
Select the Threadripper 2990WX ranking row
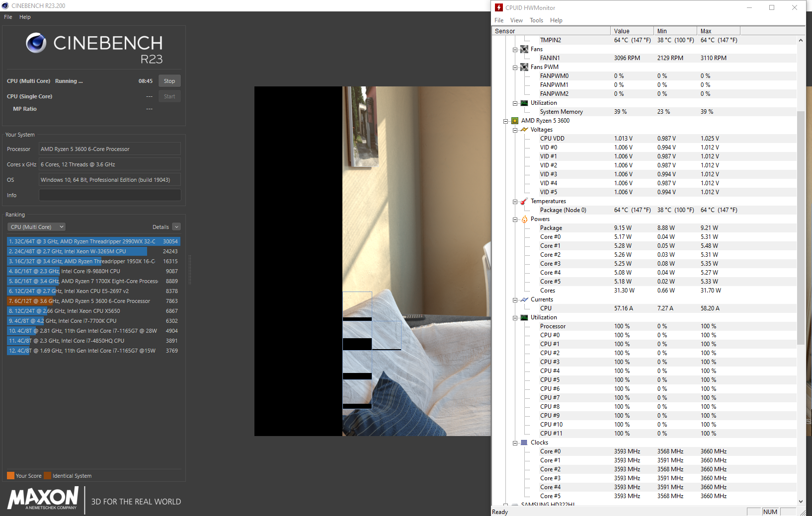(x=93, y=241)
